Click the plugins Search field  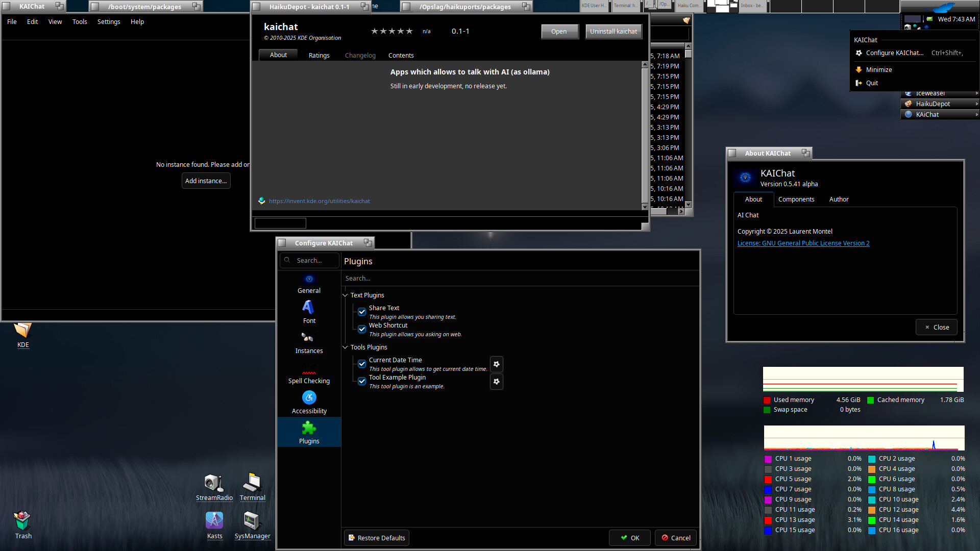pos(520,279)
